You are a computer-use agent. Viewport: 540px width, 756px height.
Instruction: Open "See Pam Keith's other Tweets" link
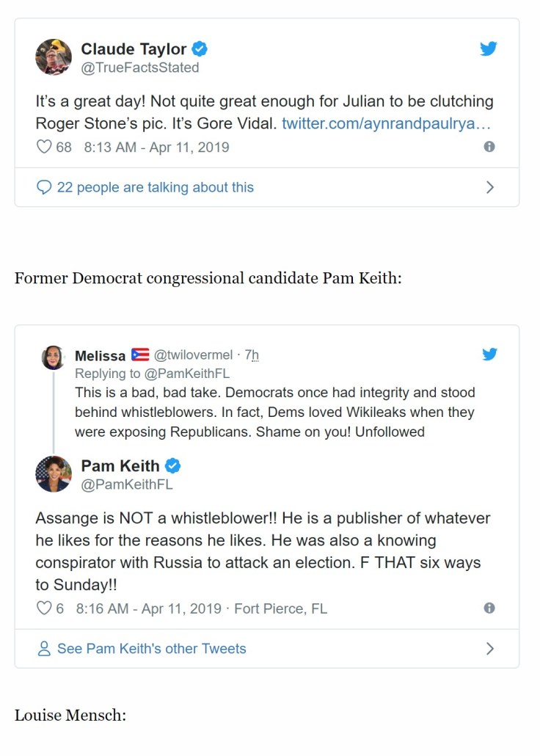point(151,649)
